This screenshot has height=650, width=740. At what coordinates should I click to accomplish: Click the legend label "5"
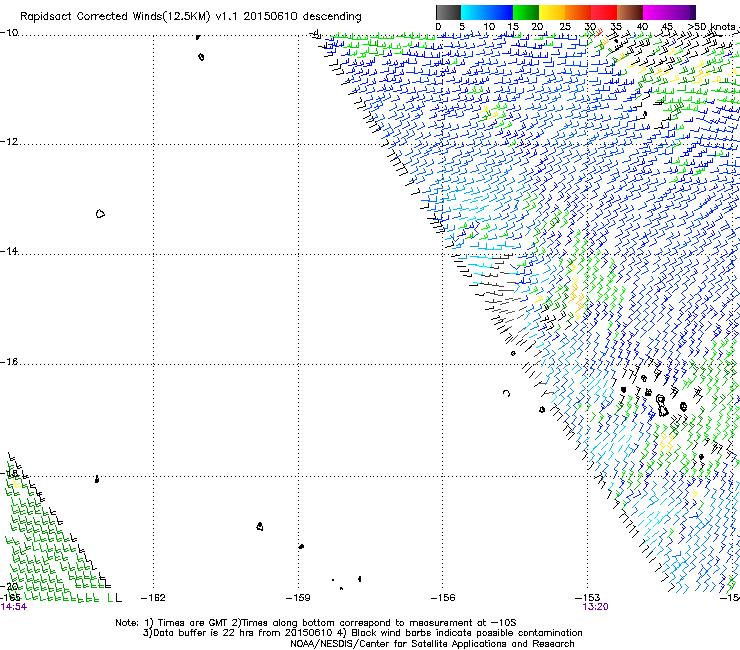click(x=462, y=27)
